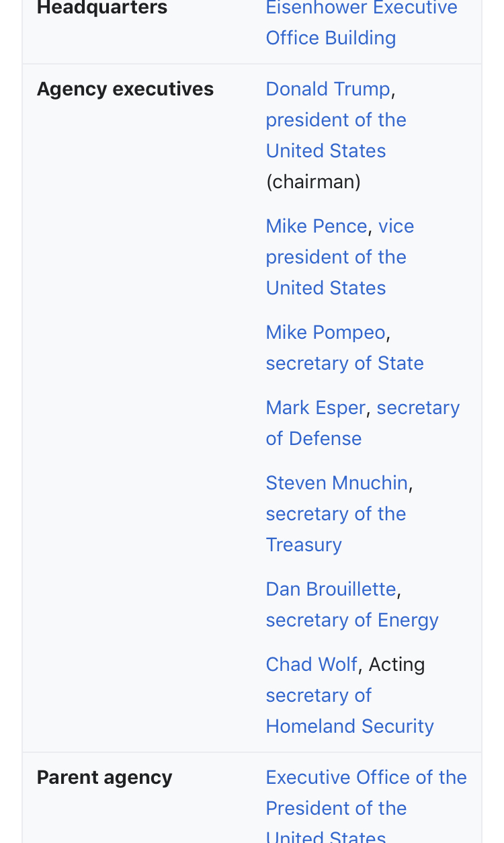The height and width of the screenshot is (843, 504).
Task: Open the Chad Wolf link
Action: pos(311,665)
